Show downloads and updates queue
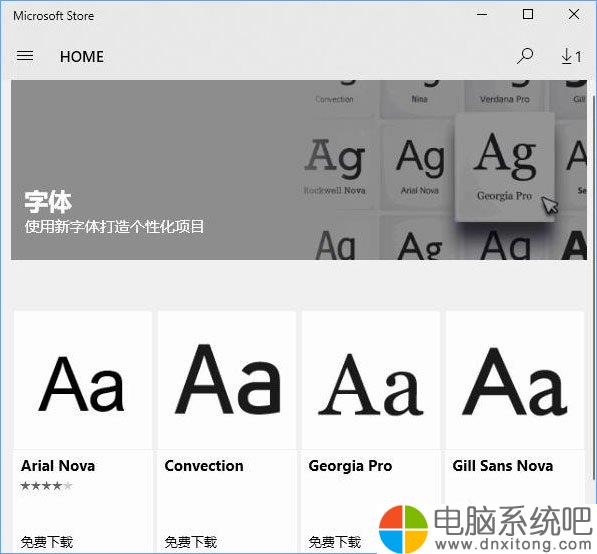Image resolution: width=597 pixels, height=554 pixels. [571, 56]
